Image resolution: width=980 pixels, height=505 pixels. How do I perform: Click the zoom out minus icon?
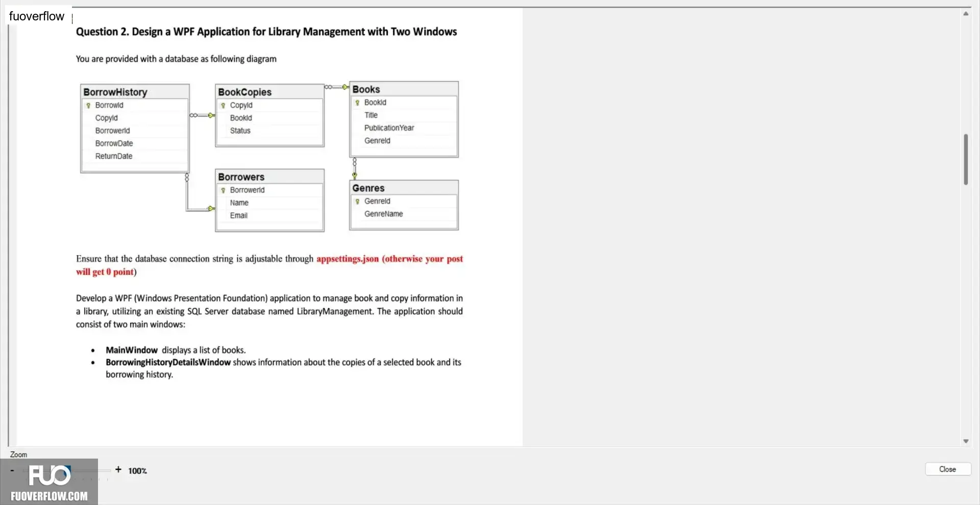point(12,470)
